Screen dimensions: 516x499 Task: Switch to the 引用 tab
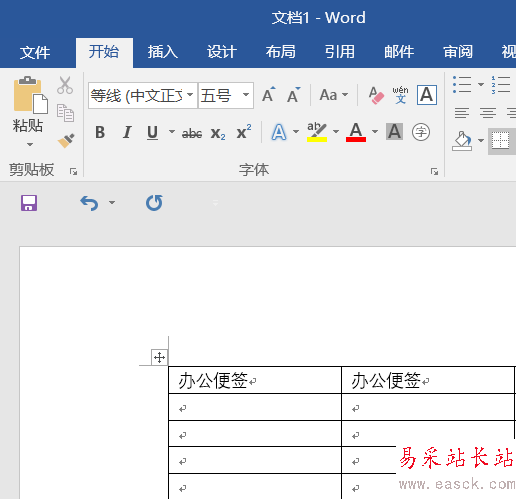click(x=340, y=52)
